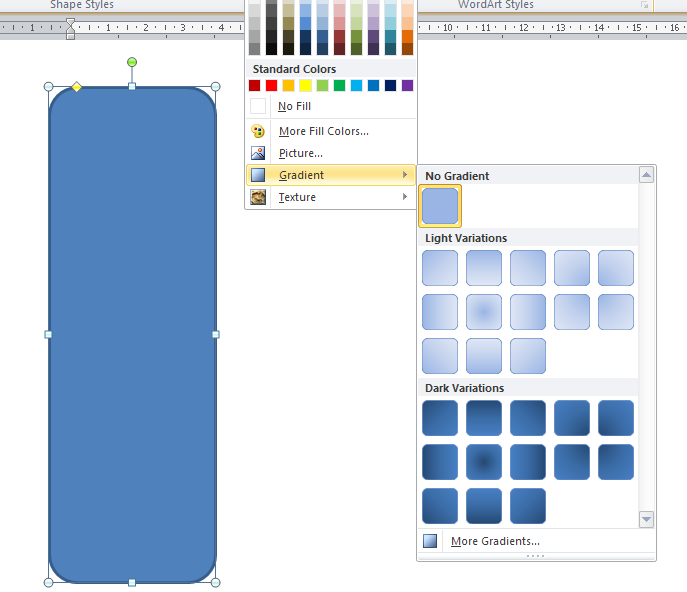The height and width of the screenshot is (592, 687).
Task: Select the No Gradient swatch
Action: coord(440,206)
